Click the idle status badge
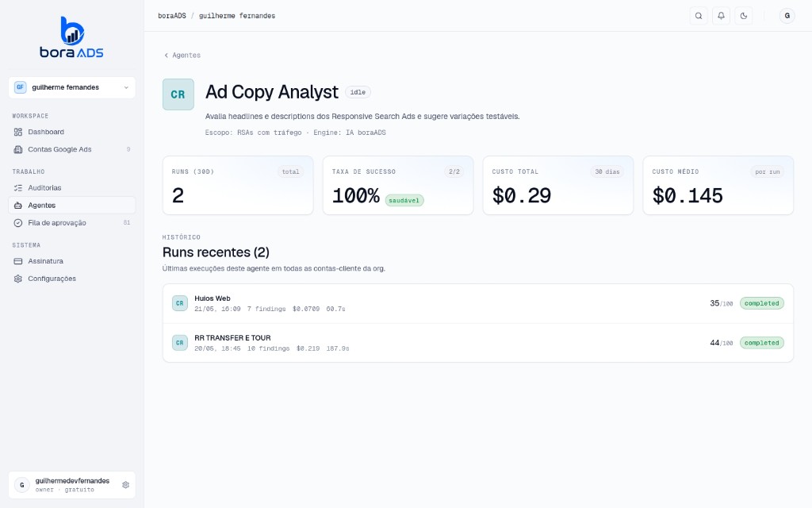This screenshot has height=508, width=812. click(358, 92)
